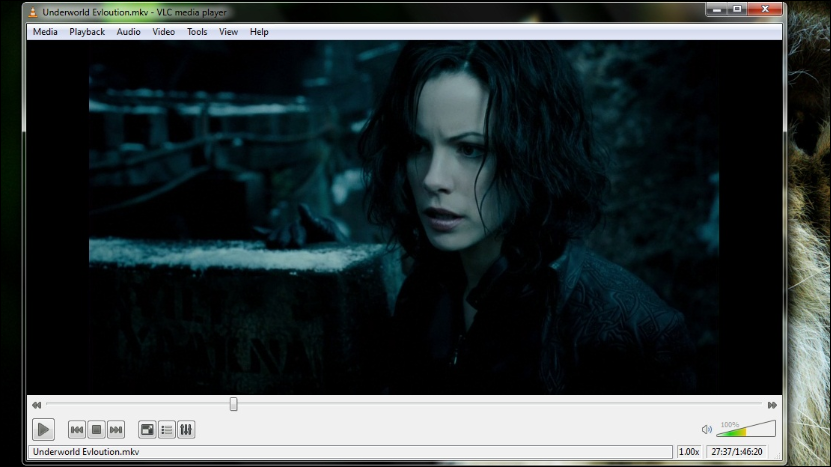Click the Play button

click(43, 429)
